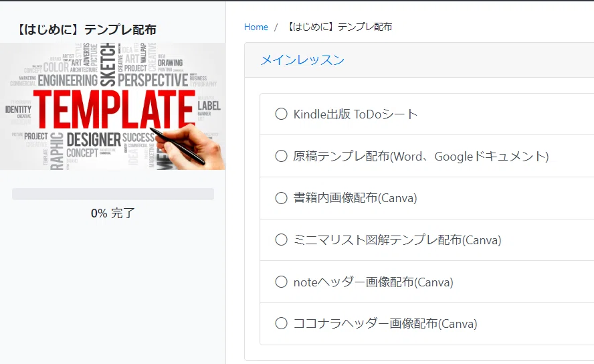Toggle the circle next to noteヘッダー画像配布(Canva)
This screenshot has height=364, width=594.
point(281,282)
